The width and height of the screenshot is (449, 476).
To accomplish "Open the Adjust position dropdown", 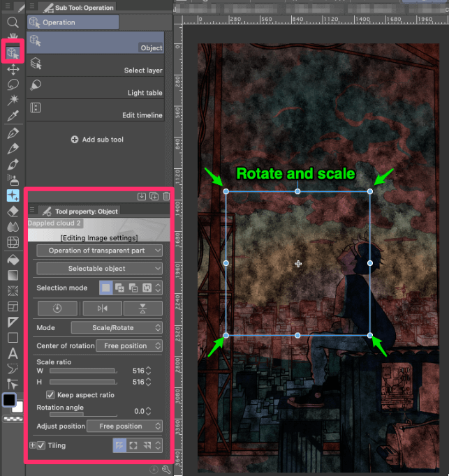I will coord(124,426).
